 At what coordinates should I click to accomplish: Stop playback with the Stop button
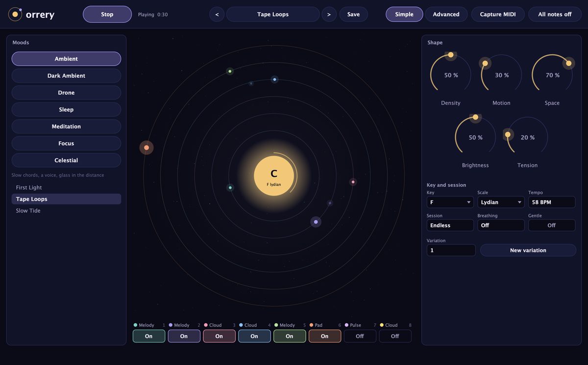pos(107,14)
